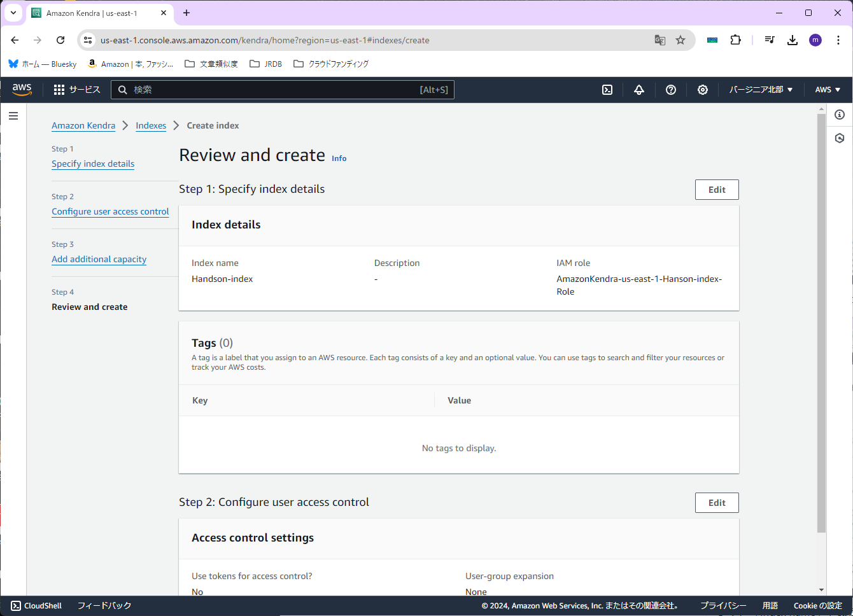This screenshot has height=616, width=853.
Task: Open the settings gear icon in AWS header
Action: tap(703, 90)
